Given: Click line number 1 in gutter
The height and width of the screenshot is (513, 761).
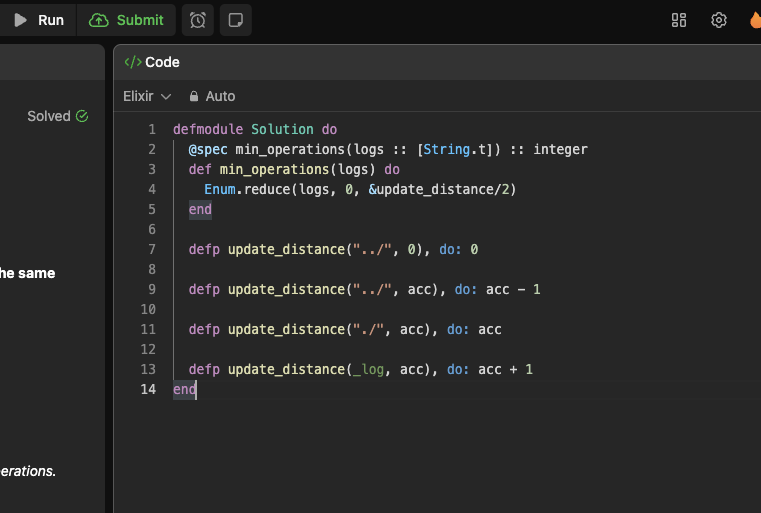Looking at the screenshot, I should [152, 129].
